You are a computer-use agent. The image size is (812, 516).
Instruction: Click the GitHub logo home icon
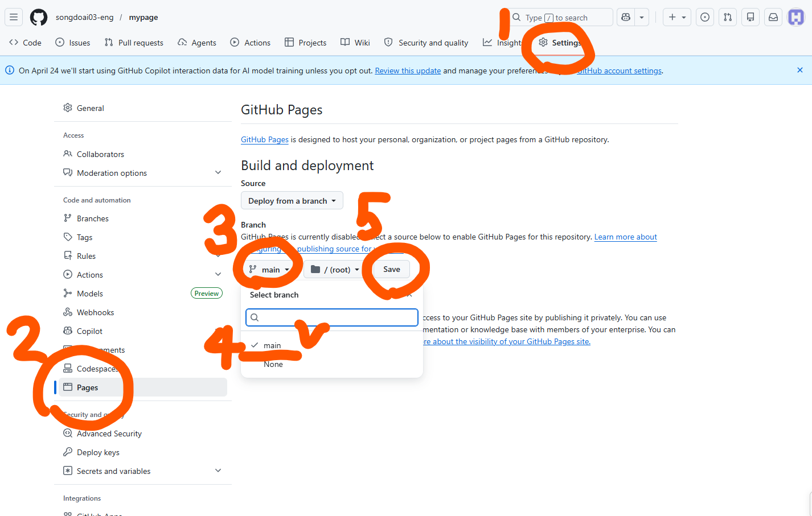pos(39,17)
